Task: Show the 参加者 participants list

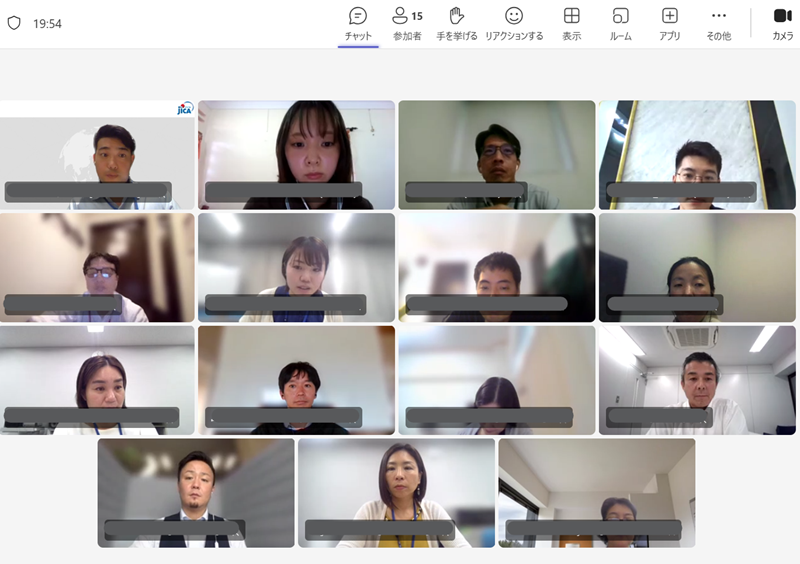Action: pyautogui.click(x=407, y=24)
